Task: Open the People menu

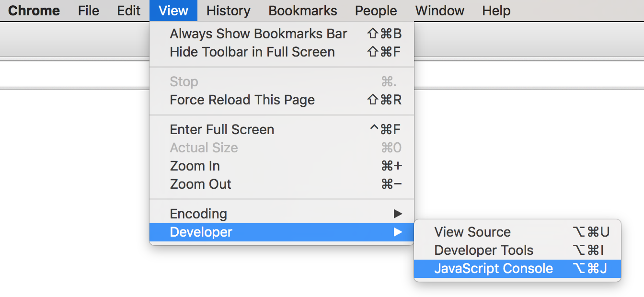Action: point(376,11)
